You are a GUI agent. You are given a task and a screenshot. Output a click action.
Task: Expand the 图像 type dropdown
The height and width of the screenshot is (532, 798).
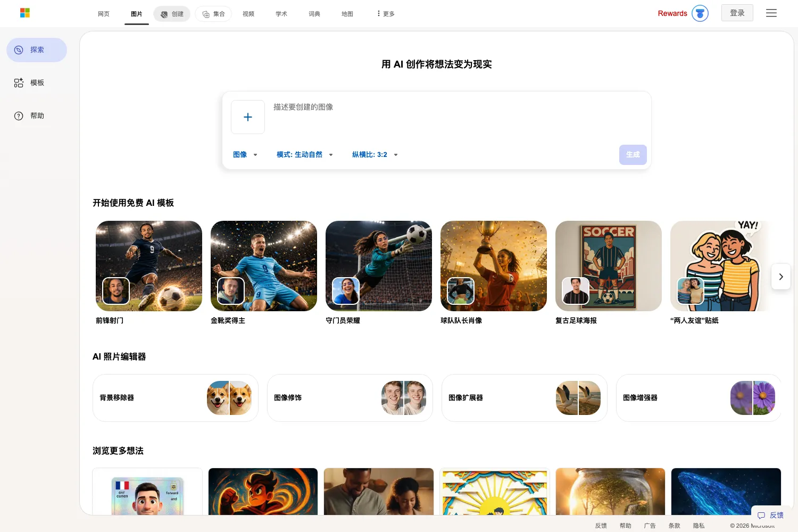tap(245, 155)
